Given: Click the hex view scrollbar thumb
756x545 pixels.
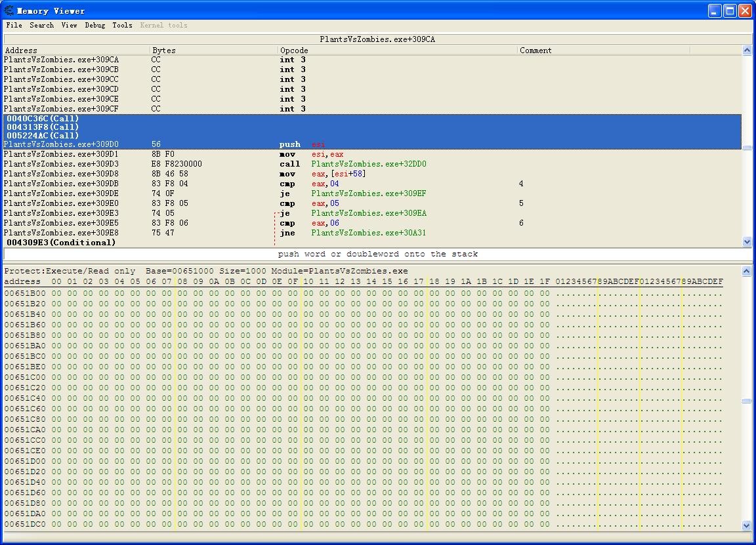Looking at the screenshot, I should point(746,401).
